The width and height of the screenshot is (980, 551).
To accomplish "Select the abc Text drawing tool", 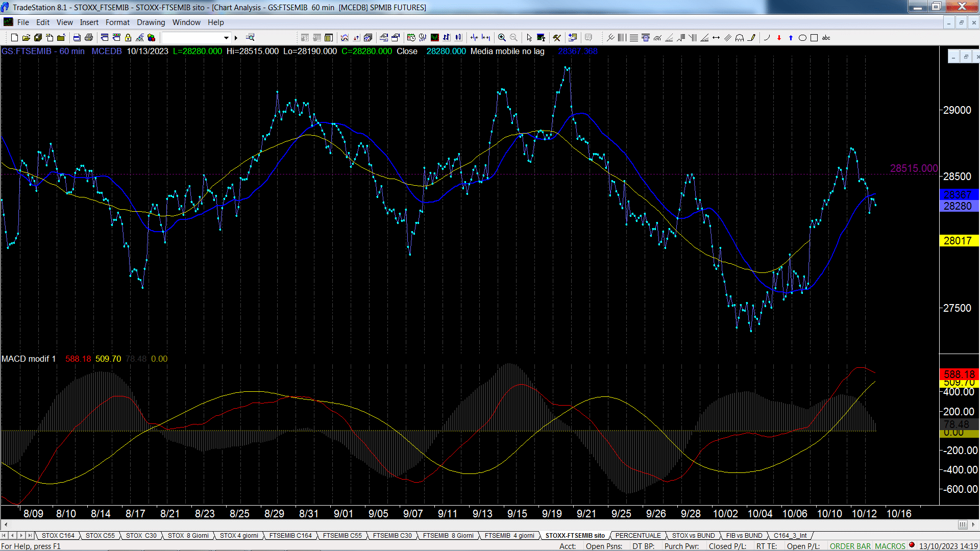I will coord(826,38).
